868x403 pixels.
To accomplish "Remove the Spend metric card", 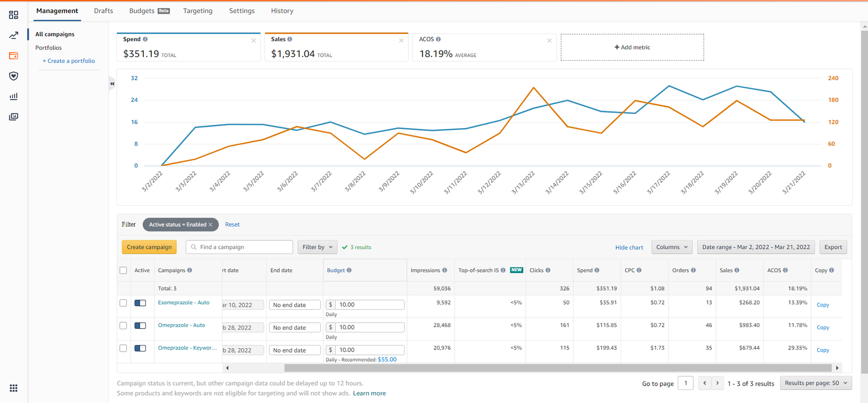I will tap(253, 41).
